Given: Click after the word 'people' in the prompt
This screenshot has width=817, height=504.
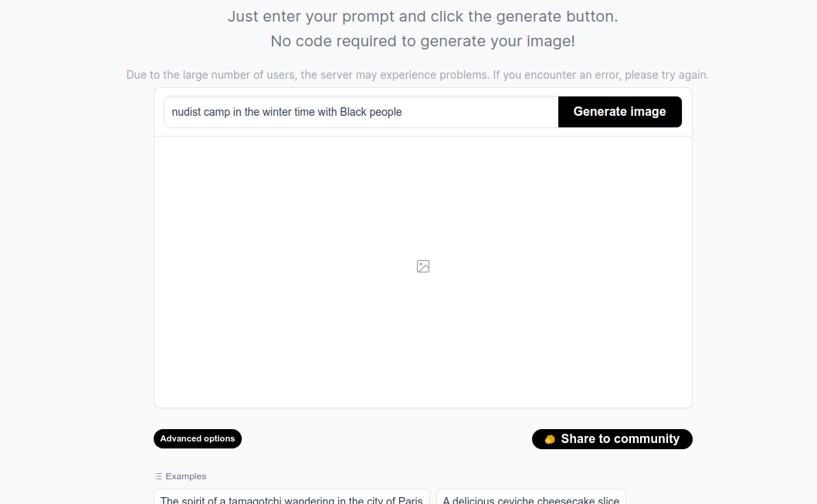Looking at the screenshot, I should pos(403,112).
